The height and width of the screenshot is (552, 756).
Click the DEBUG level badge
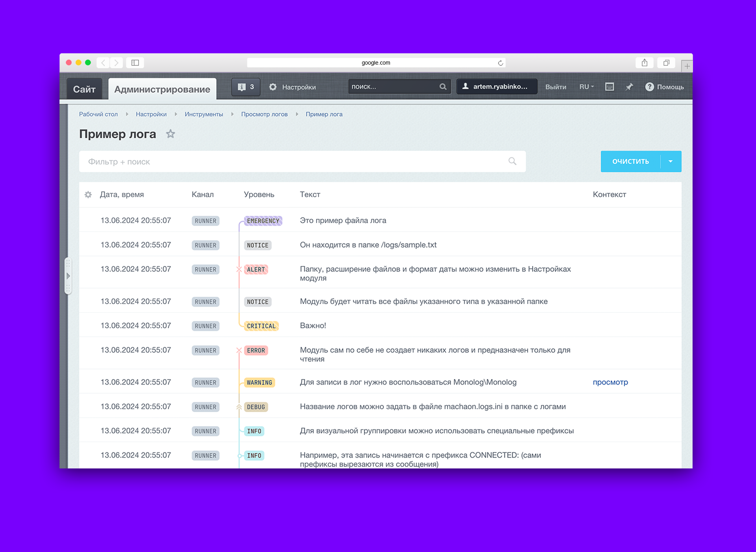coord(256,407)
